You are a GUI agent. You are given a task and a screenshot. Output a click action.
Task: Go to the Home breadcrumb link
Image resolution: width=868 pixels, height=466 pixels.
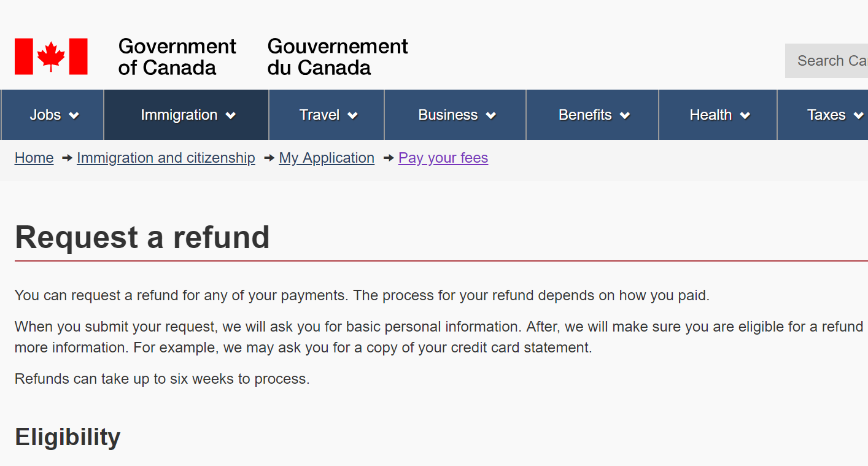pos(34,158)
